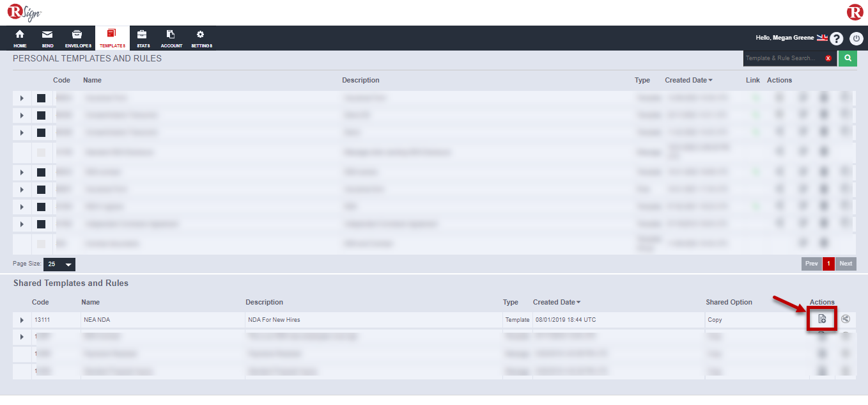Open the Templates tab in navigation
Image resolution: width=868 pixels, height=405 pixels.
click(112, 38)
